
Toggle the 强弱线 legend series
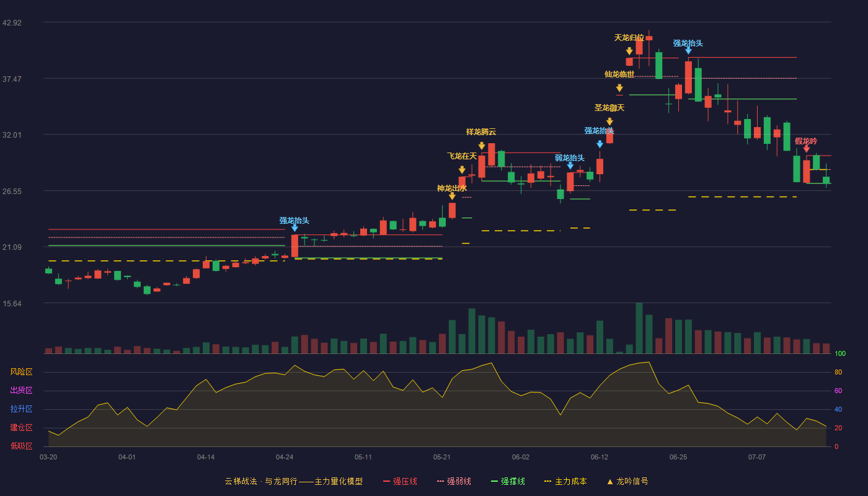tap(454, 481)
